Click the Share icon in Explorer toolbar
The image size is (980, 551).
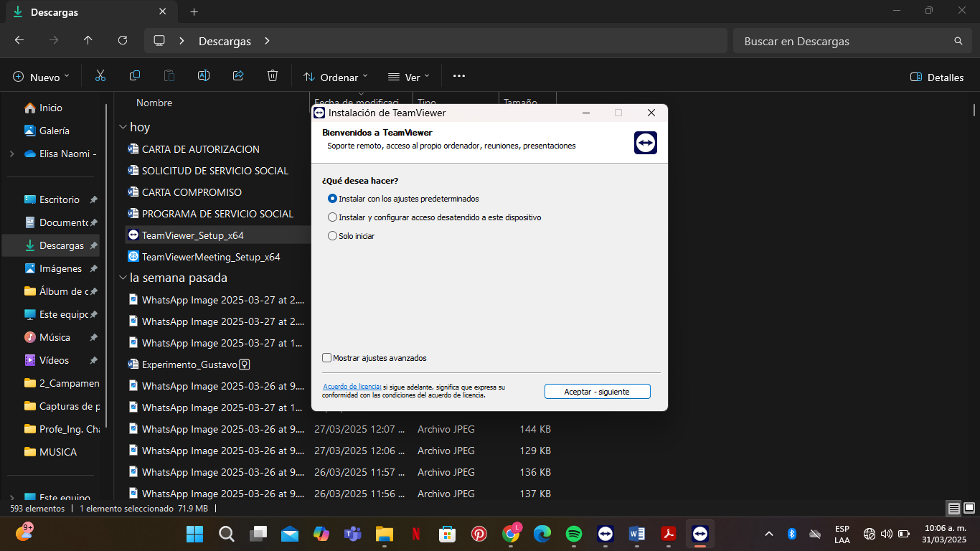click(x=238, y=76)
